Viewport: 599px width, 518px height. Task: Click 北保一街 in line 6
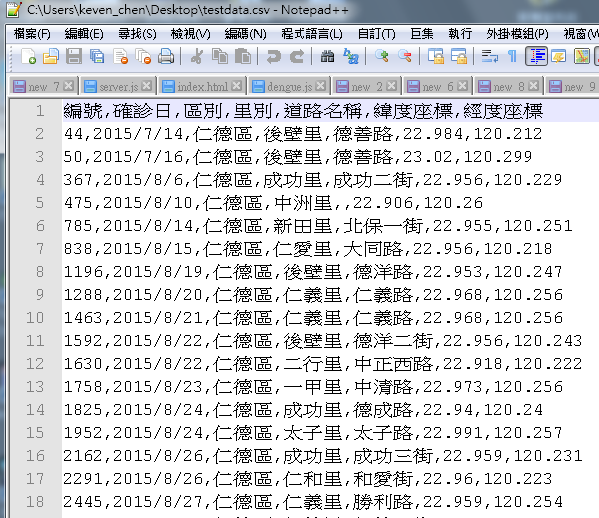(x=383, y=226)
